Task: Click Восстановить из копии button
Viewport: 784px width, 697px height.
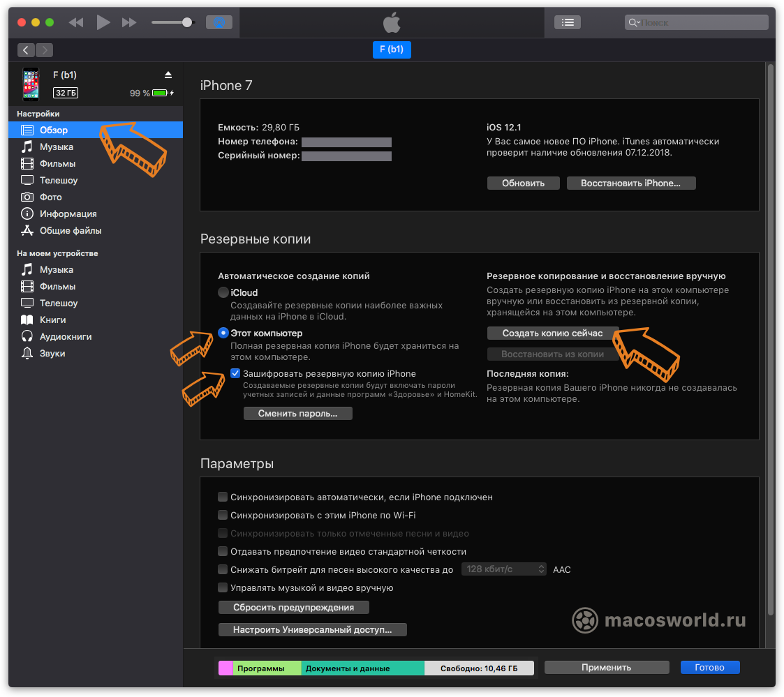Action: (x=552, y=354)
